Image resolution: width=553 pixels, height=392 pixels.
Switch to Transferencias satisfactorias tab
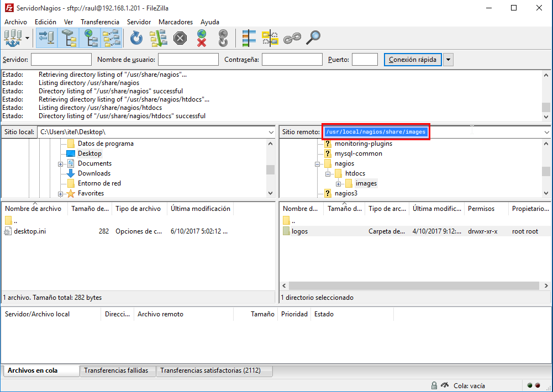[x=214, y=370]
